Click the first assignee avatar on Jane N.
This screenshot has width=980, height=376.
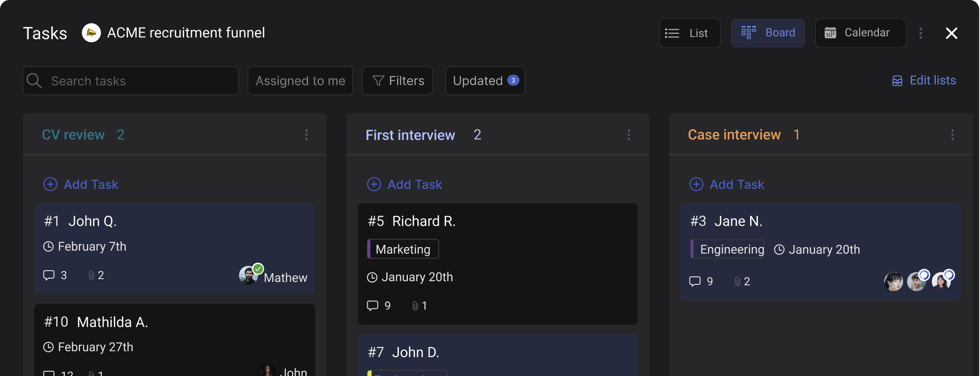point(893,282)
